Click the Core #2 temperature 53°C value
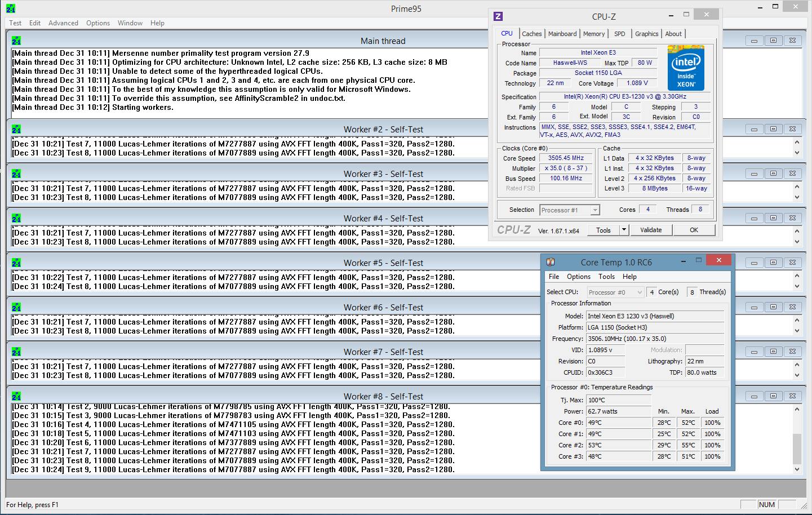812x515 pixels. pyautogui.click(x=618, y=445)
